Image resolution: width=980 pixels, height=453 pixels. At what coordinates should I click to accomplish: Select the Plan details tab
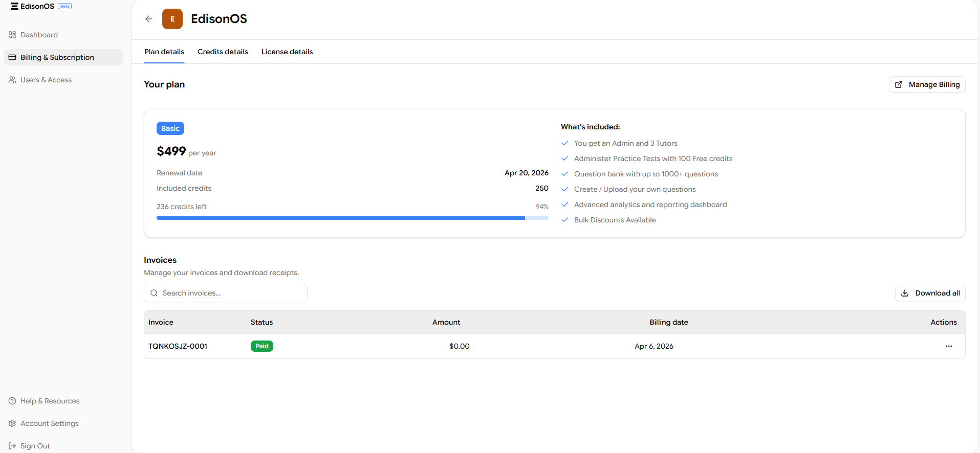tap(164, 52)
